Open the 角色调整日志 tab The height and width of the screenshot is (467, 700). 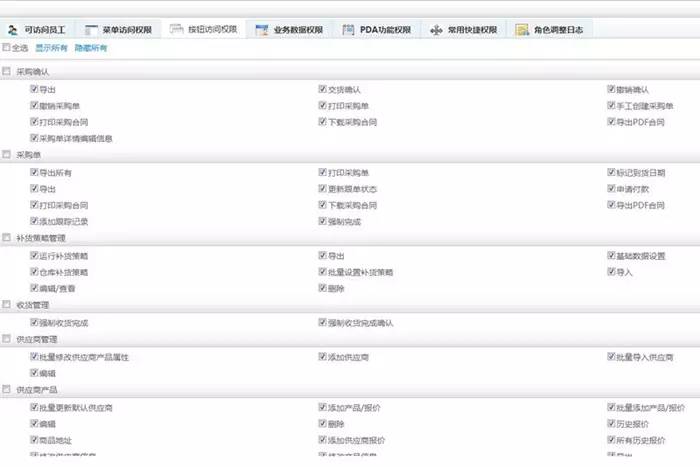[557, 30]
